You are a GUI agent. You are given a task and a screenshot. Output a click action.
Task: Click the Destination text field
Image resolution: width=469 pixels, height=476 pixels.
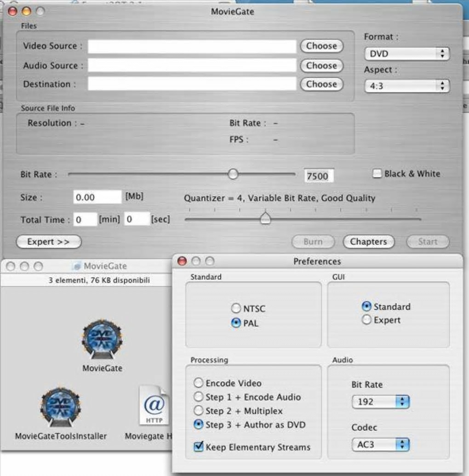(x=192, y=84)
